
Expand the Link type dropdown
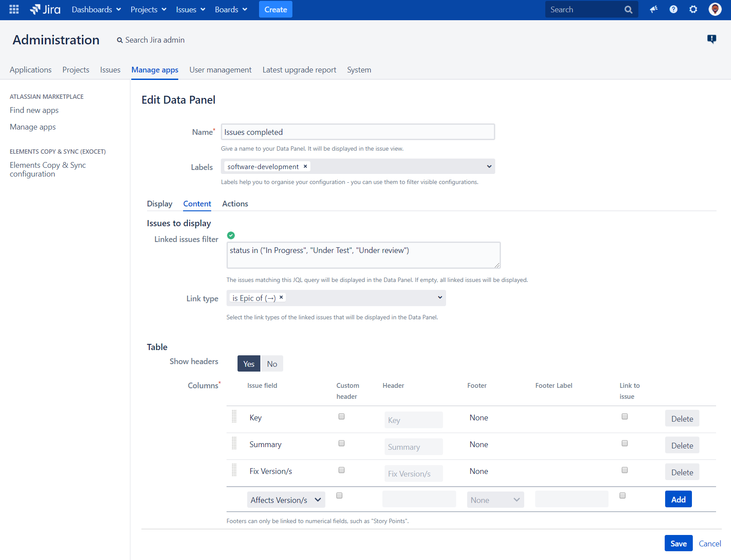click(x=439, y=298)
